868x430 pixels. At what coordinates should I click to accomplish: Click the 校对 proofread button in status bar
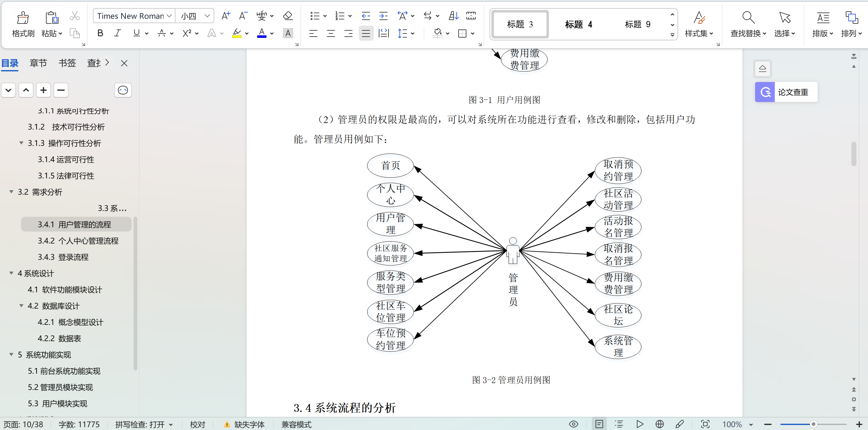(197, 424)
